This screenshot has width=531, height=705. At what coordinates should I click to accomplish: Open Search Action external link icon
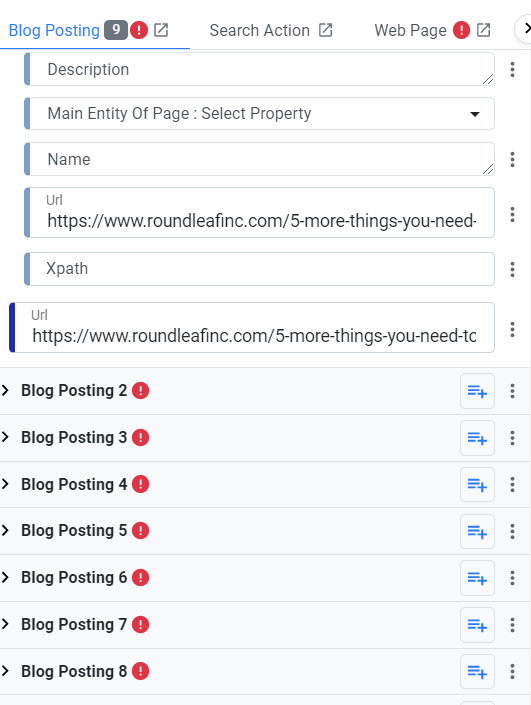[326, 31]
